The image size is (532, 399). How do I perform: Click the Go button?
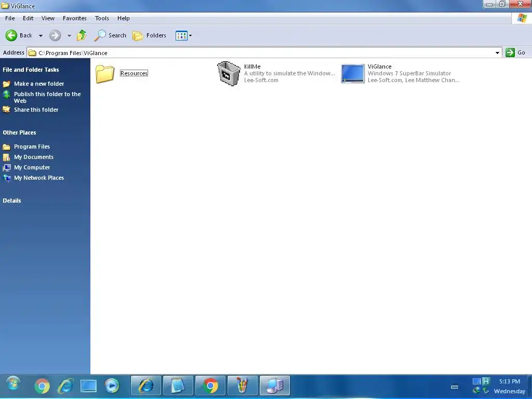pyautogui.click(x=515, y=52)
